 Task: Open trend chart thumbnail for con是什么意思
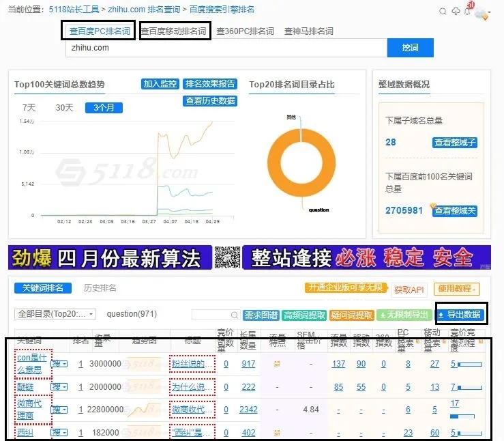(x=143, y=364)
